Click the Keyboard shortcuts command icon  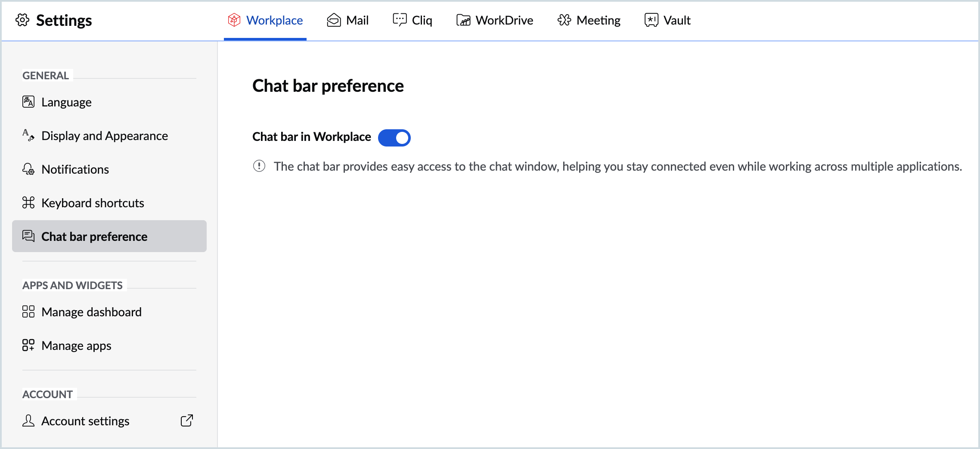coord(28,203)
